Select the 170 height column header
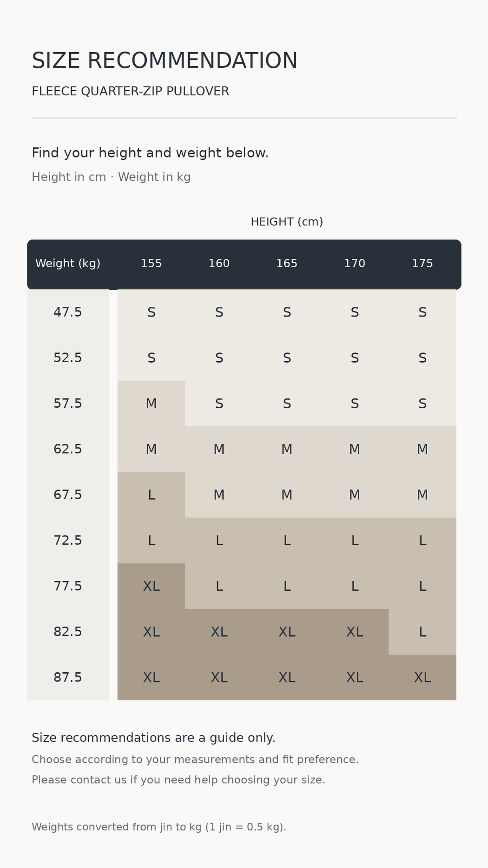The width and height of the screenshot is (488, 868). 355,264
